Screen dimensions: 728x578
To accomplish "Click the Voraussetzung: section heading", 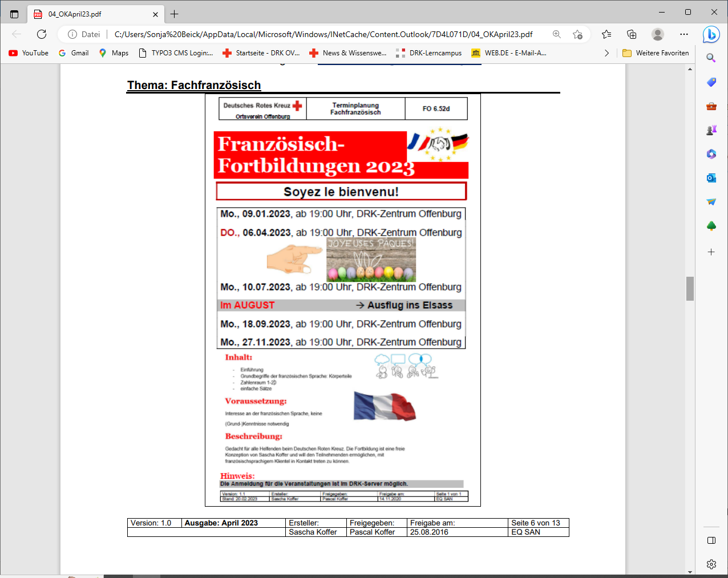I will 256,401.
